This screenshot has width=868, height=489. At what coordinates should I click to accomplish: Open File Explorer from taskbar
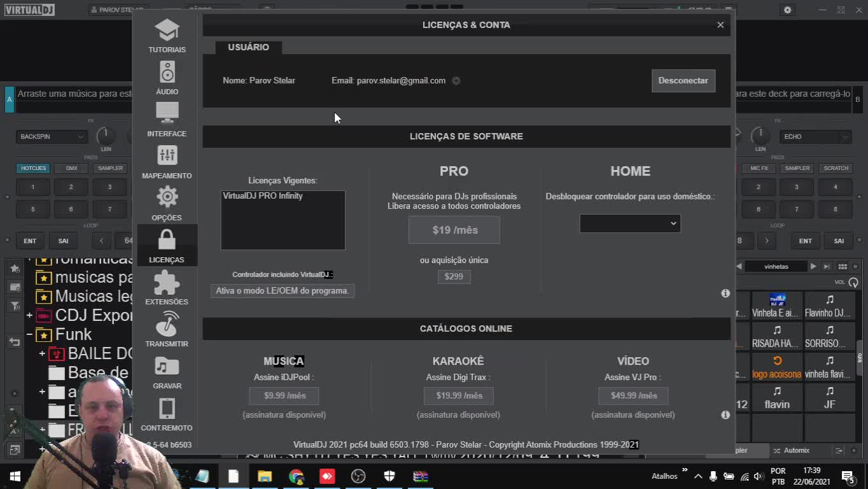coord(265,476)
